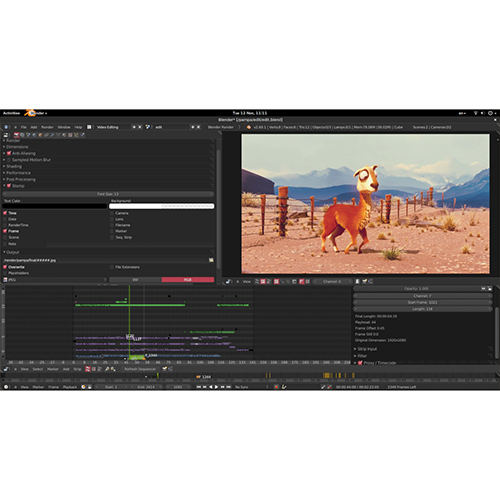Expand the Shading panel

click(x=14, y=166)
